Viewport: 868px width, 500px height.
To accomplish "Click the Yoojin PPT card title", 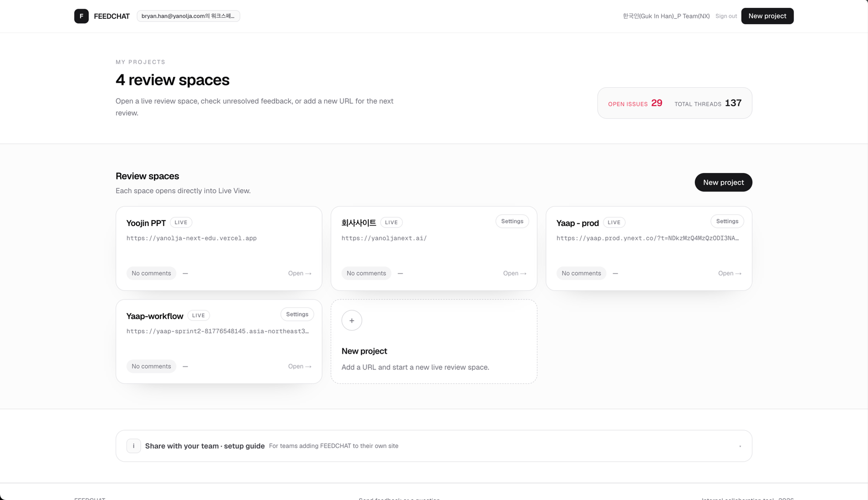I will (x=146, y=223).
